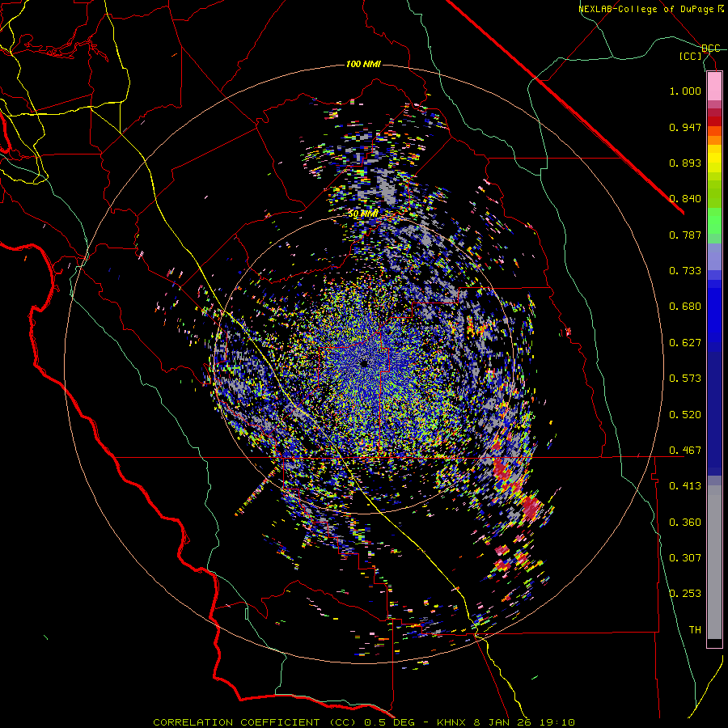This screenshot has width=728, height=728.
Task: Select the 0.787 scale value
Action: pos(685,235)
